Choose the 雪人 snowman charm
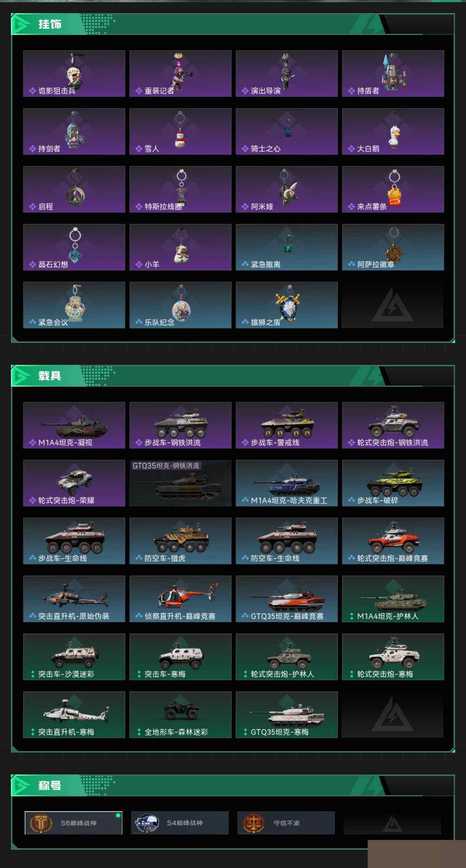This screenshot has width=466, height=868. (181, 131)
